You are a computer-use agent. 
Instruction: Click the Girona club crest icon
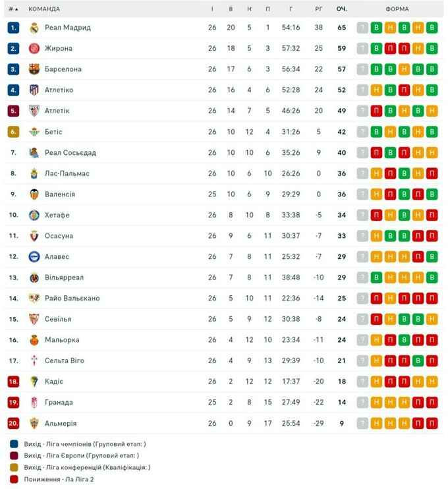(x=34, y=49)
